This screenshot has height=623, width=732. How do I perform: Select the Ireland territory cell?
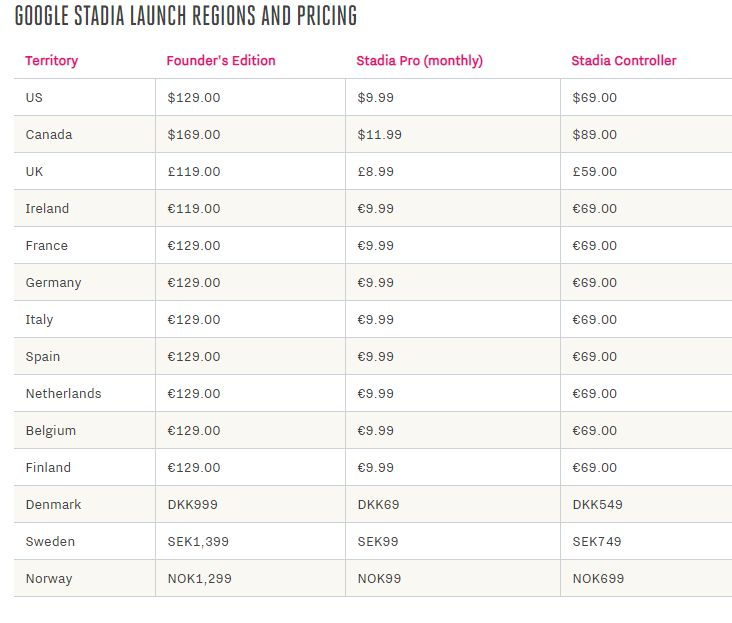[47, 209]
